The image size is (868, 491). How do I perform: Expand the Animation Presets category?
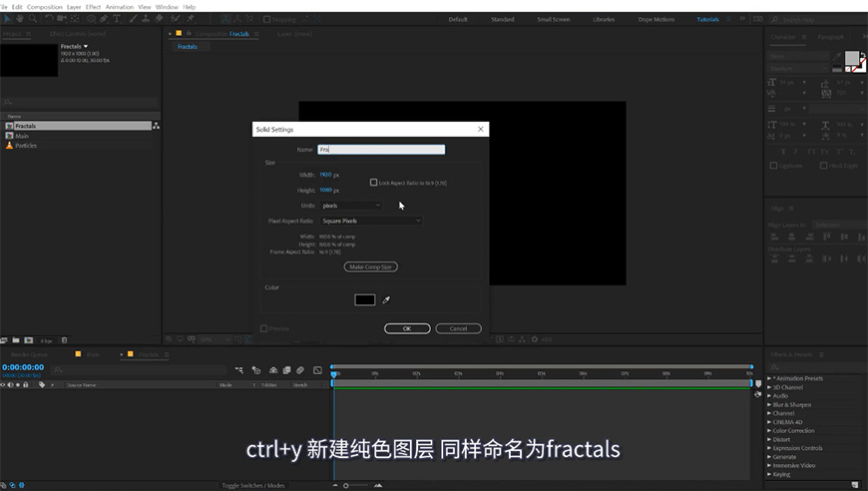point(769,378)
